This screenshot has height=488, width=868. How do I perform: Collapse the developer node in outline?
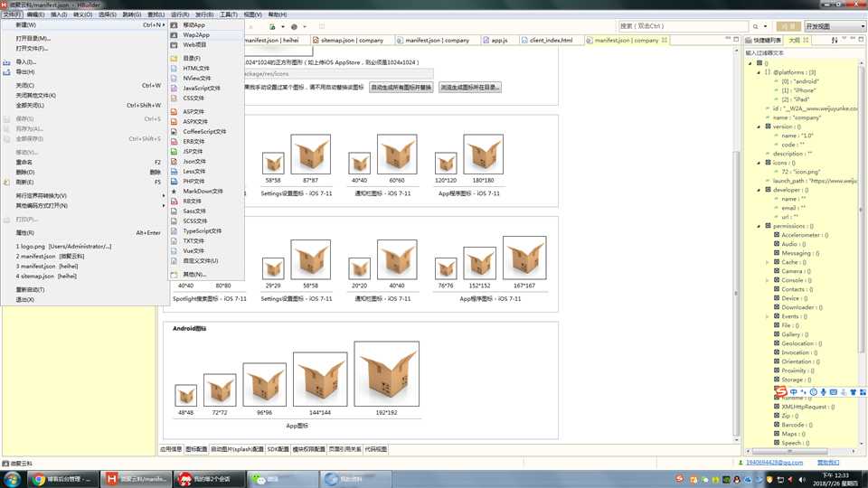(x=759, y=190)
